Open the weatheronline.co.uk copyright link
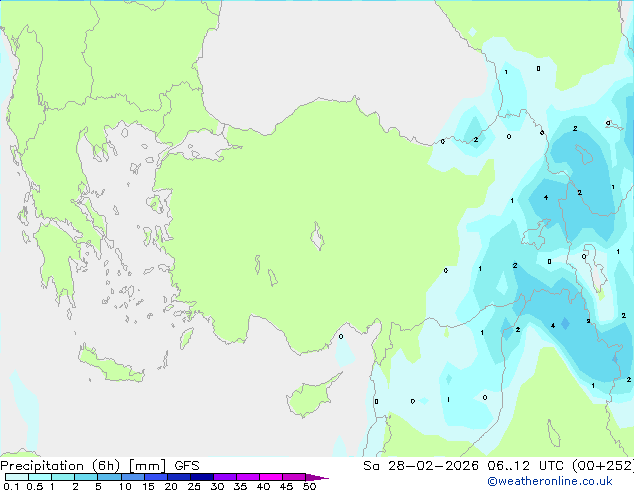The width and height of the screenshot is (634, 490). coord(549,481)
